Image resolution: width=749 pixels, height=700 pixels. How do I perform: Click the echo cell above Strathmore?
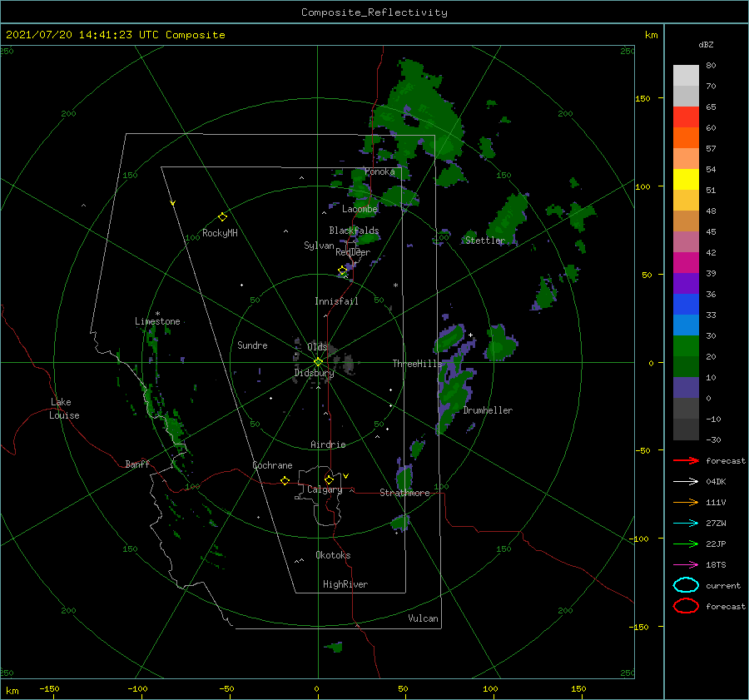405,476
